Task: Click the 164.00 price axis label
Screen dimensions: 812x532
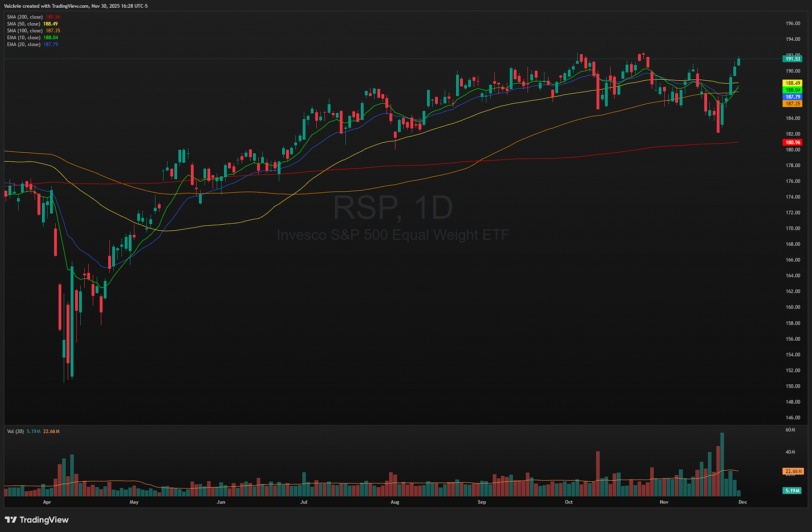Action: tap(793, 275)
